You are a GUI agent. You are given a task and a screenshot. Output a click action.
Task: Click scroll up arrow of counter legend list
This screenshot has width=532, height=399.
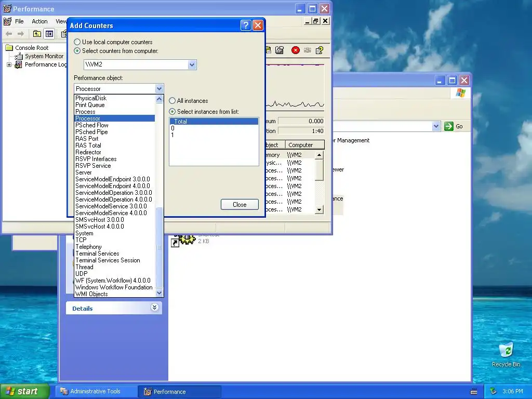click(319, 155)
